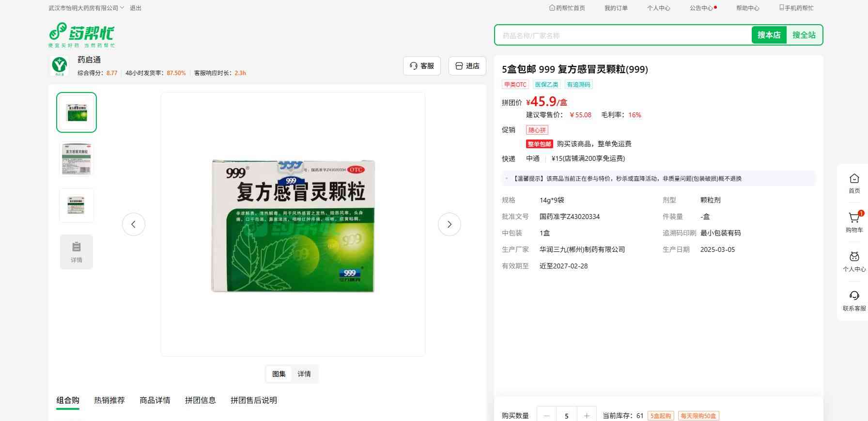Image resolution: width=868 pixels, height=421 pixels.
Task: Increase purchase quantity with plus button
Action: point(587,416)
